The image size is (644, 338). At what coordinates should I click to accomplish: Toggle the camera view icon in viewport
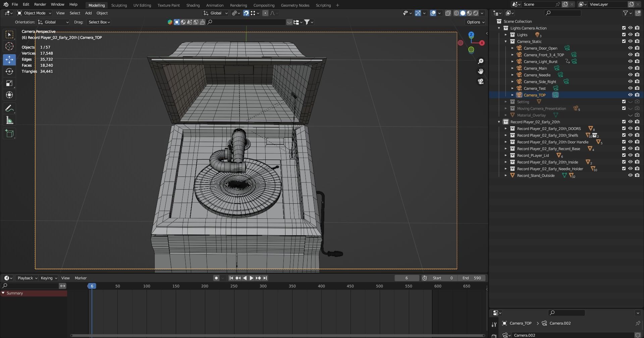(481, 81)
